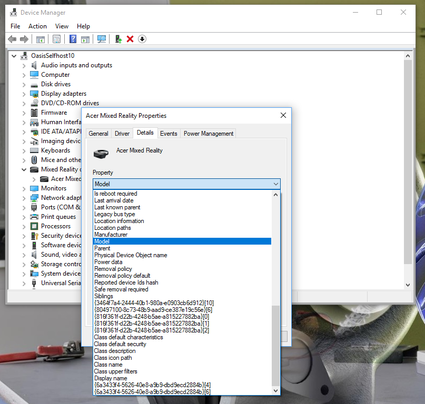The width and height of the screenshot is (425, 404).
Task: Expand the Audio inputs and outputs node
Action: [24, 65]
